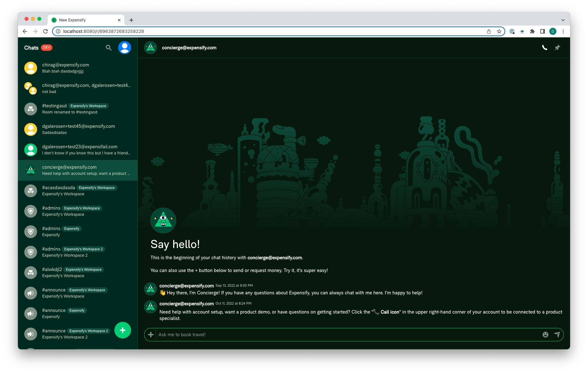588x373 pixels.
Task: Bookmark page with the star icon
Action: (x=499, y=31)
